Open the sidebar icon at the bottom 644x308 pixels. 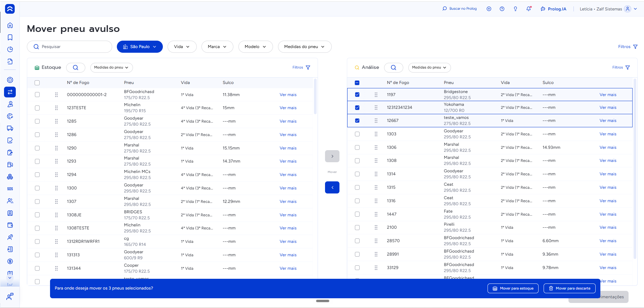tap(10, 297)
